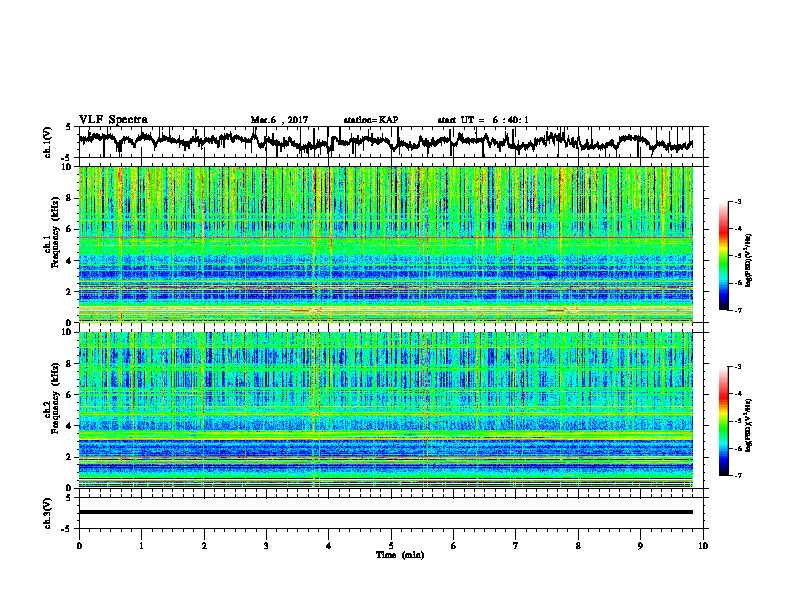The width and height of the screenshot is (792, 612).
Task: Click the "VLF Spectra" title text
Action: 113,120
